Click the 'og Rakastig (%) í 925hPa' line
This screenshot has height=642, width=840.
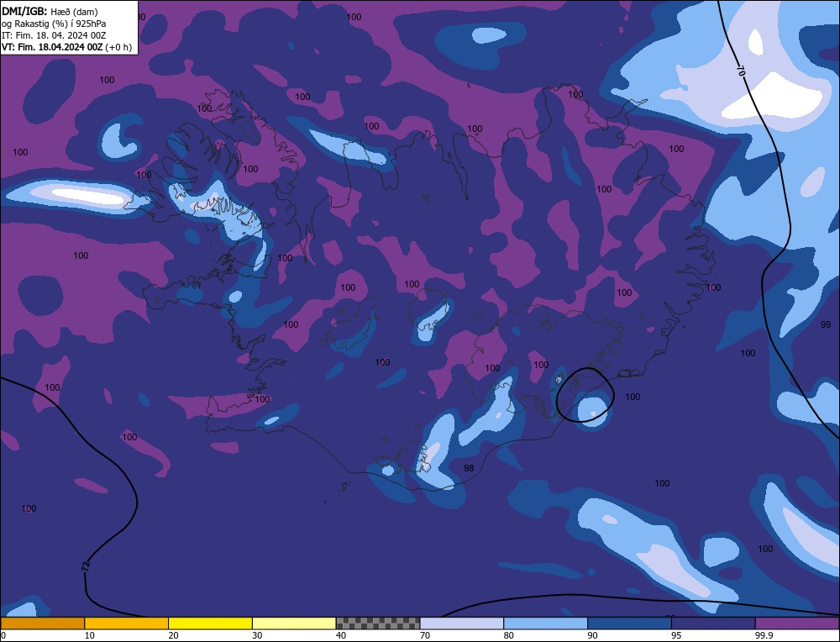[54, 23]
